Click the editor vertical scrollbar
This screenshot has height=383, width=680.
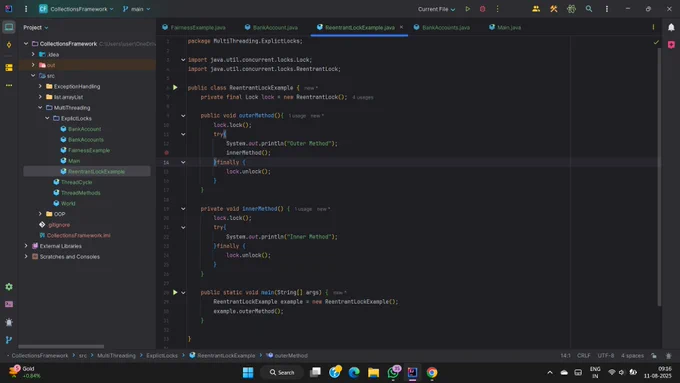(x=659, y=177)
